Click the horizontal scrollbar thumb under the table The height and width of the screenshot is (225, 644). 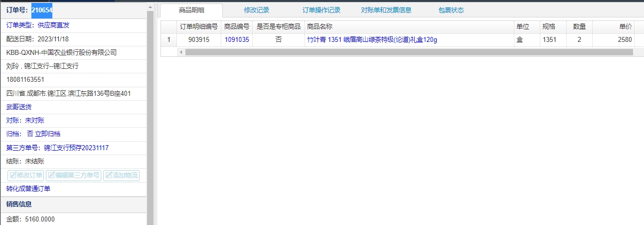(x=409, y=52)
